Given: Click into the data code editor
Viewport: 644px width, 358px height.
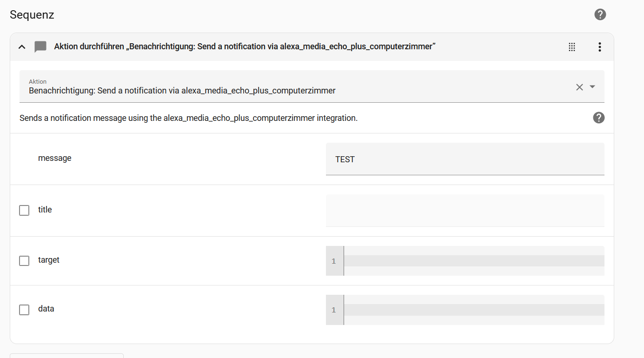Looking at the screenshot, I should click(474, 310).
